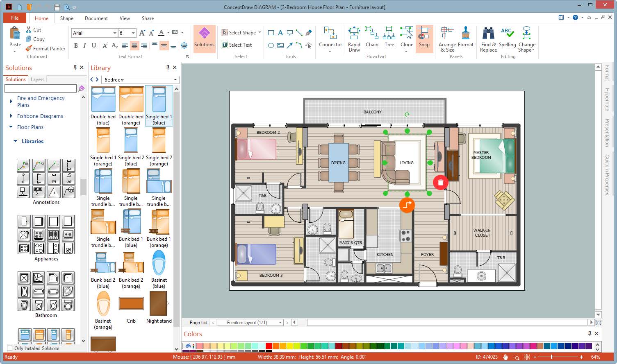Toggle Snap on or off
Screen dimensions: 617x364
(x=424, y=39)
